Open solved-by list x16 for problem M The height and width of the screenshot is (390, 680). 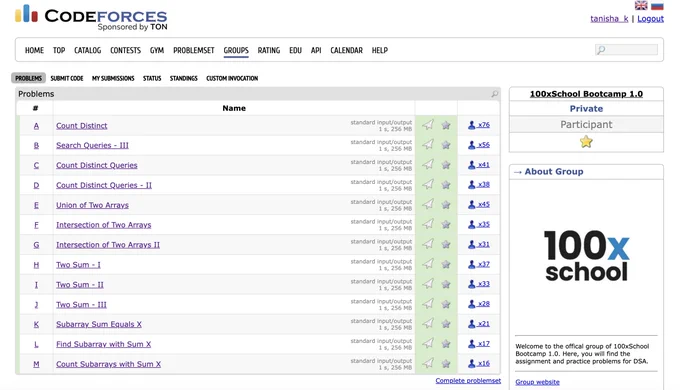tap(479, 364)
